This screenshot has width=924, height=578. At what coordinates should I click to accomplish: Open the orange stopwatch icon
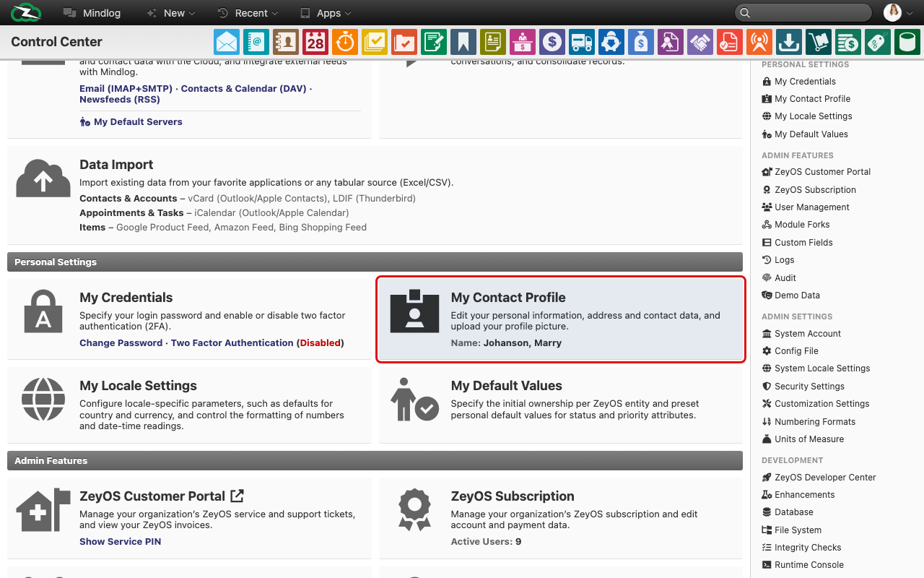(345, 42)
